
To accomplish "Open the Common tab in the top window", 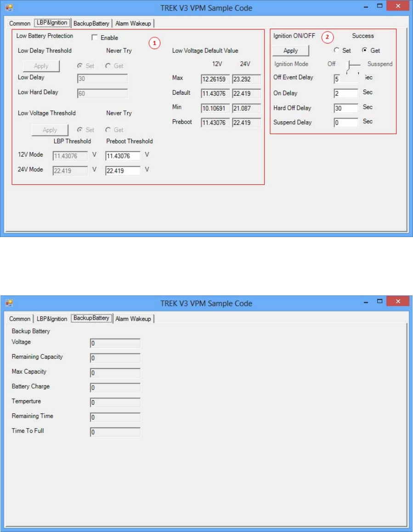I will click(x=20, y=23).
